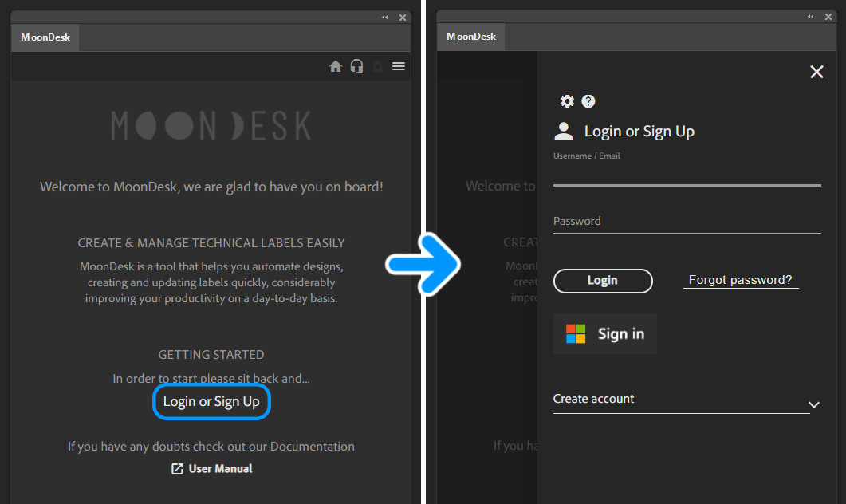Close the login side panel with X
The width and height of the screenshot is (846, 504).
pyautogui.click(x=816, y=72)
